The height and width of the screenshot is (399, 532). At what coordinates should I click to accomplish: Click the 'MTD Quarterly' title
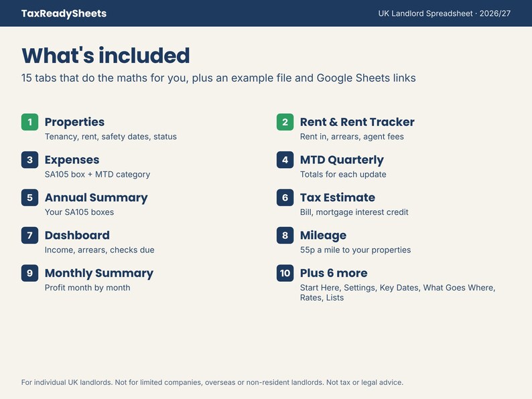342,160
